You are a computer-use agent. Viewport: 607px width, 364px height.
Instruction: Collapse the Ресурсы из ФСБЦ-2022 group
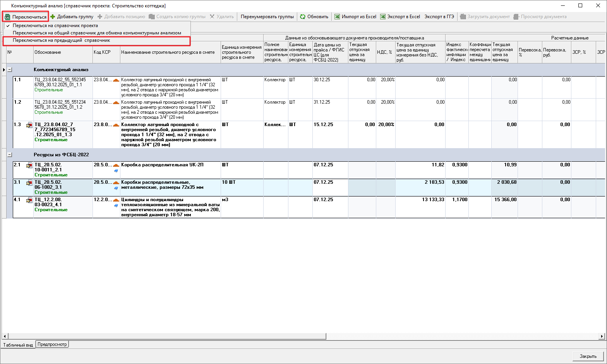[x=10, y=155]
